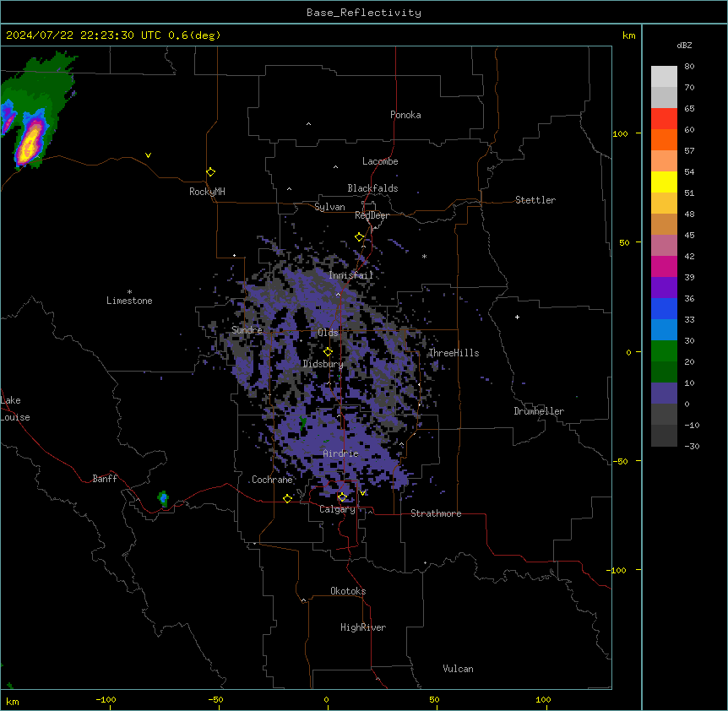The image size is (728, 711).
Task: Click the yellow diamond marker below Cochrane
Action: click(287, 498)
